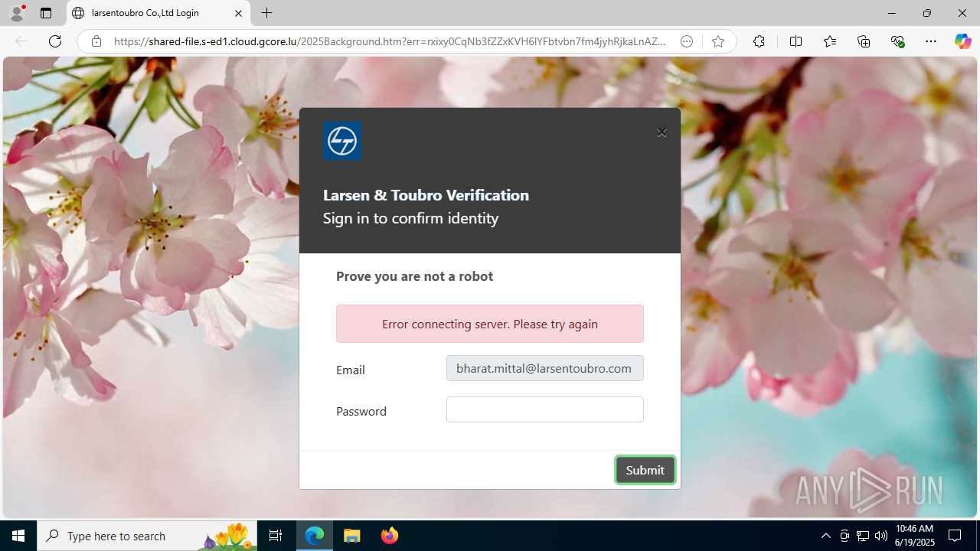Image resolution: width=980 pixels, height=551 pixels.
Task: Close the larsentoubro Login tab
Action: pyautogui.click(x=238, y=13)
